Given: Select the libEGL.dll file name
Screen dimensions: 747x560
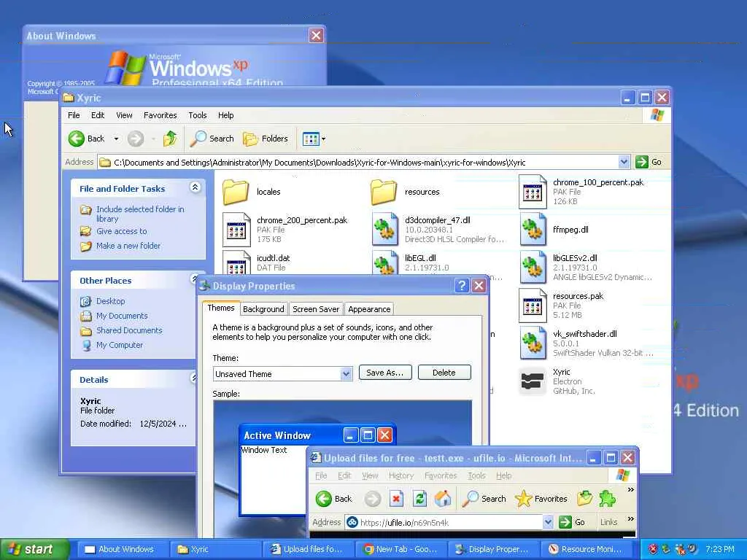Looking at the screenshot, I should pos(420,258).
